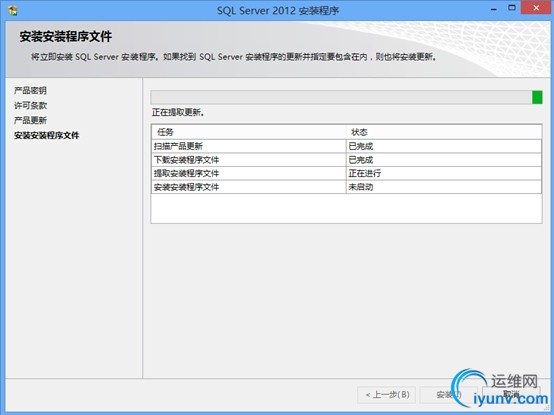Maximize the SQL Server setup window
554x415 pixels.
coord(512,8)
